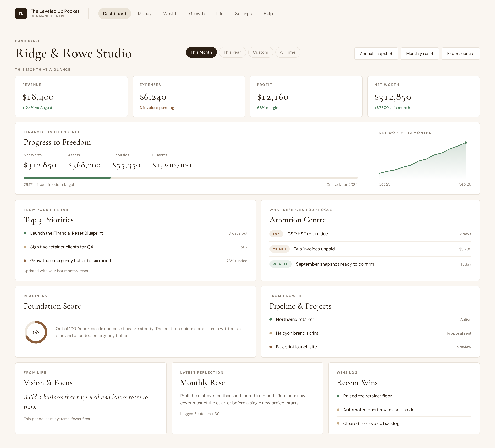Click the On track for 2034 label

coord(342,184)
